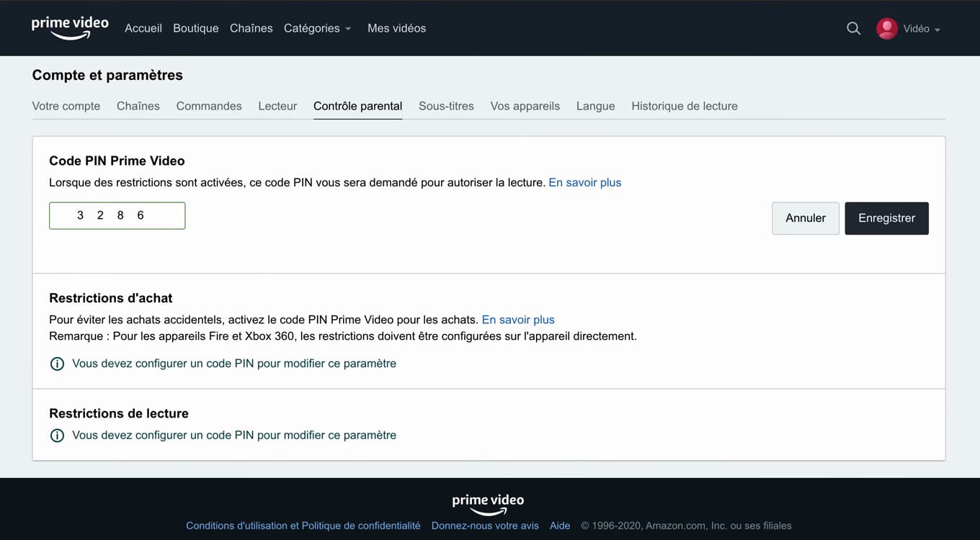Expand the Catégories dropdown
Viewport: 980px width, 540px height.
318,28
